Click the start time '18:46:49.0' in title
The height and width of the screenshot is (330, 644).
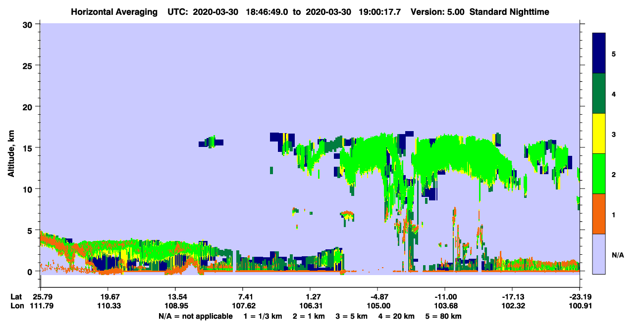(x=268, y=12)
